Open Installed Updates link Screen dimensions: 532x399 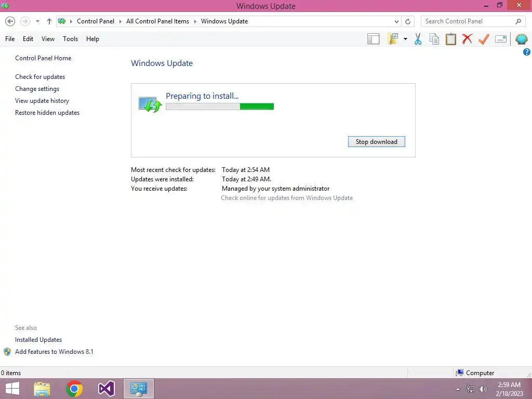(38, 340)
